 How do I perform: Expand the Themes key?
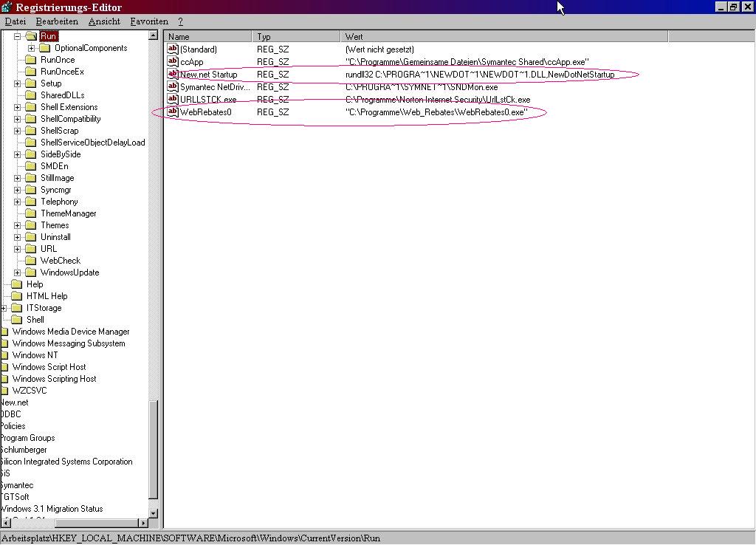[x=18, y=225]
